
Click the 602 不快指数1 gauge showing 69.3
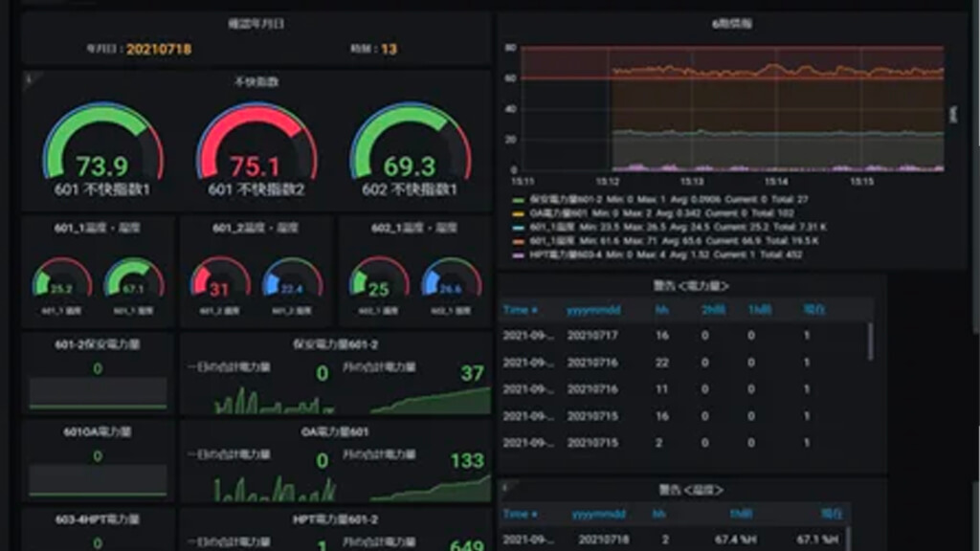coord(410,148)
